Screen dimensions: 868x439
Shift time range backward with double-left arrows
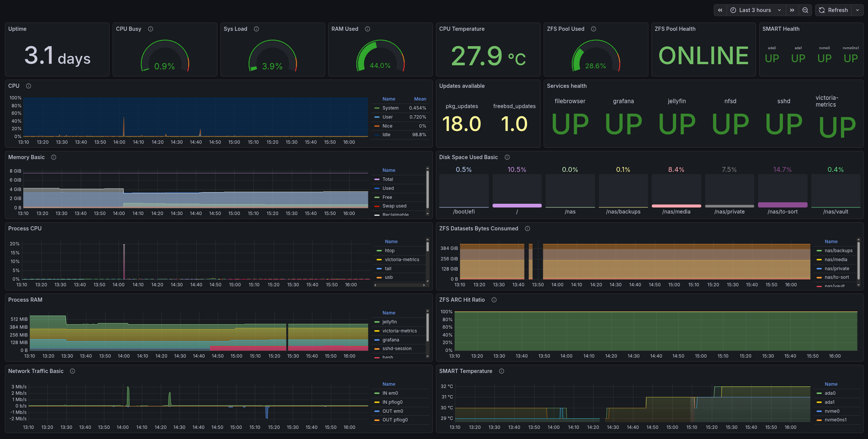(x=720, y=10)
